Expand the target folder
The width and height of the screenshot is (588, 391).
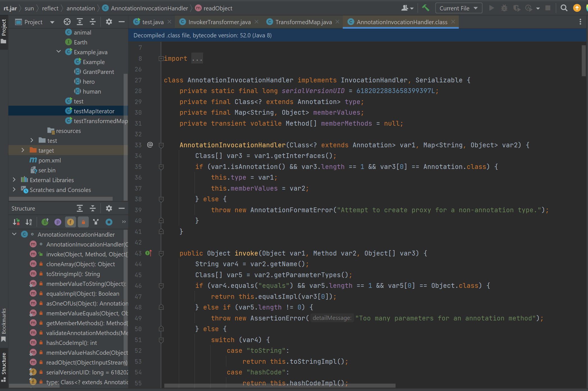[x=23, y=150]
